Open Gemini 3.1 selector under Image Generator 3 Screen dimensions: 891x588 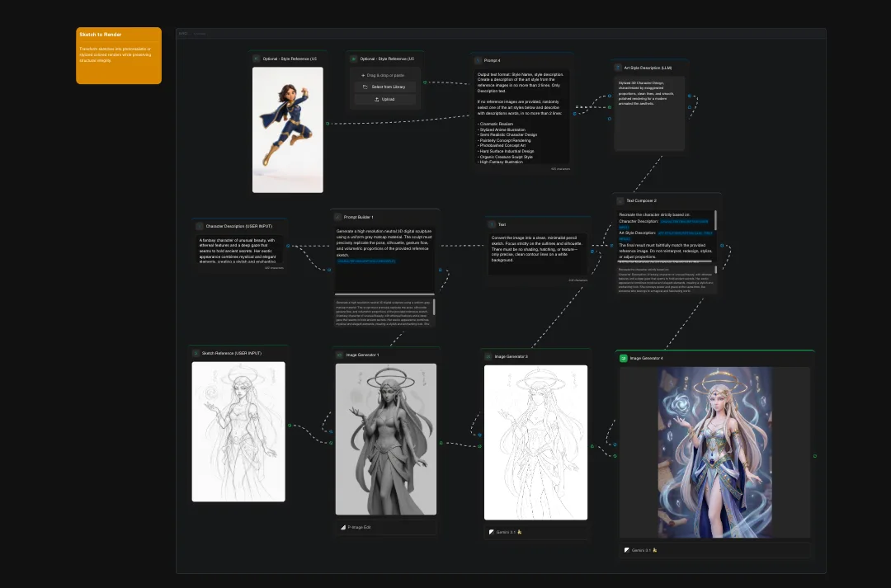click(x=536, y=532)
